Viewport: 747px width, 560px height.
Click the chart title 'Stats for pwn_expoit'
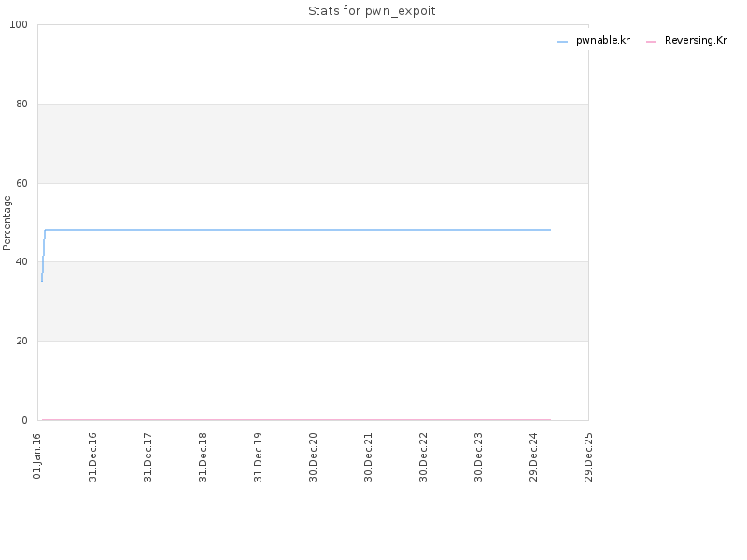(x=372, y=11)
